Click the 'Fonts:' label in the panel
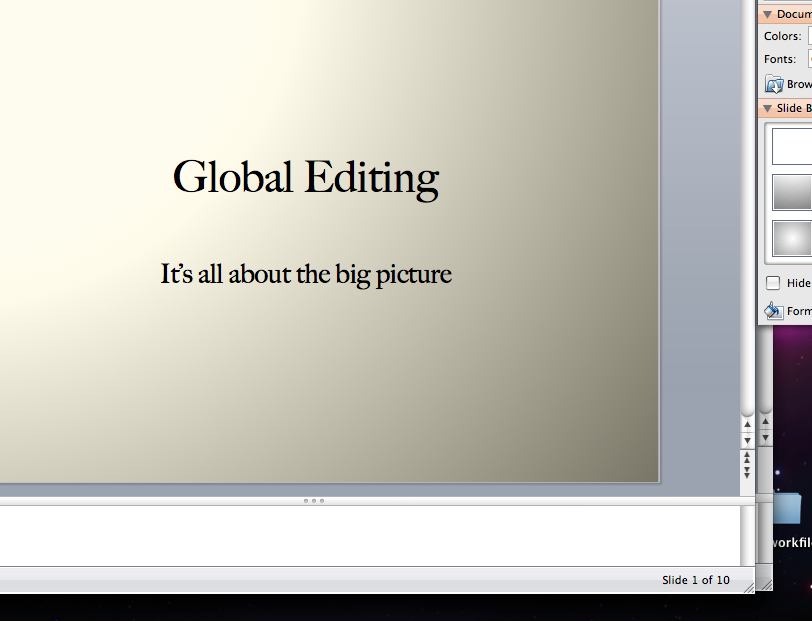Screen dimensions: 812x621 pyautogui.click(x=780, y=59)
